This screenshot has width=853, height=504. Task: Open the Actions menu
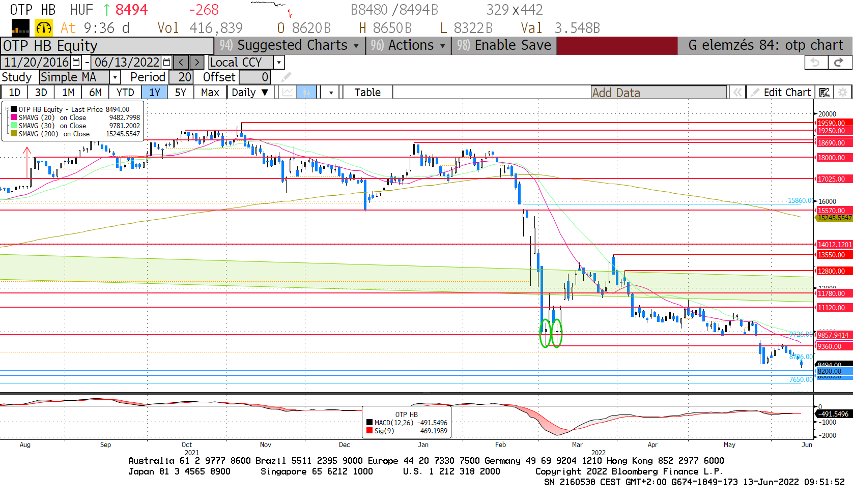pyautogui.click(x=408, y=45)
